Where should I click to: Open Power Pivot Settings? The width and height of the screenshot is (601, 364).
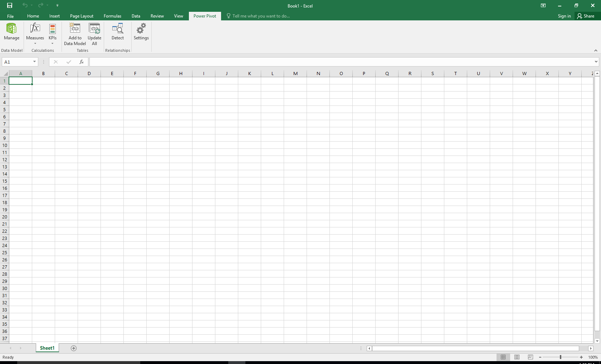pyautogui.click(x=141, y=32)
